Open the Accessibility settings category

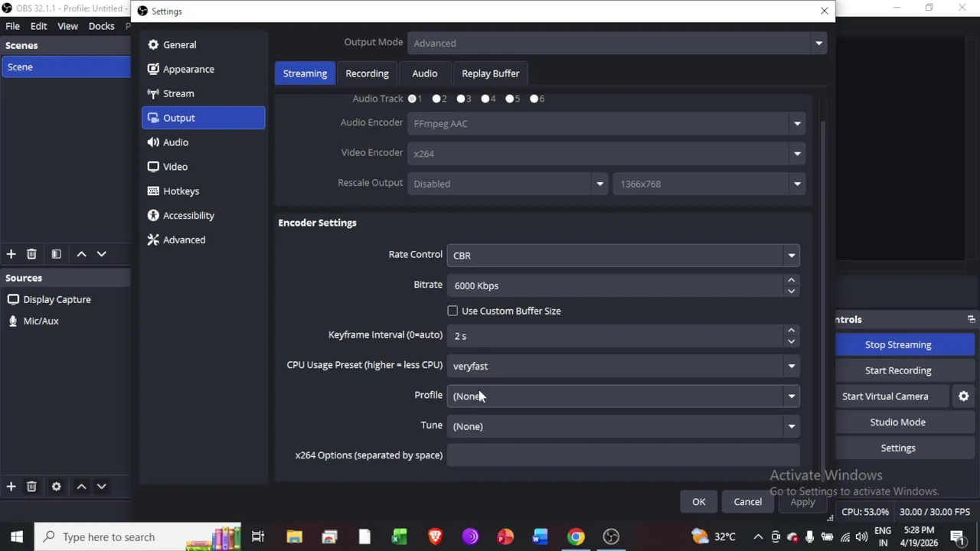click(203, 216)
